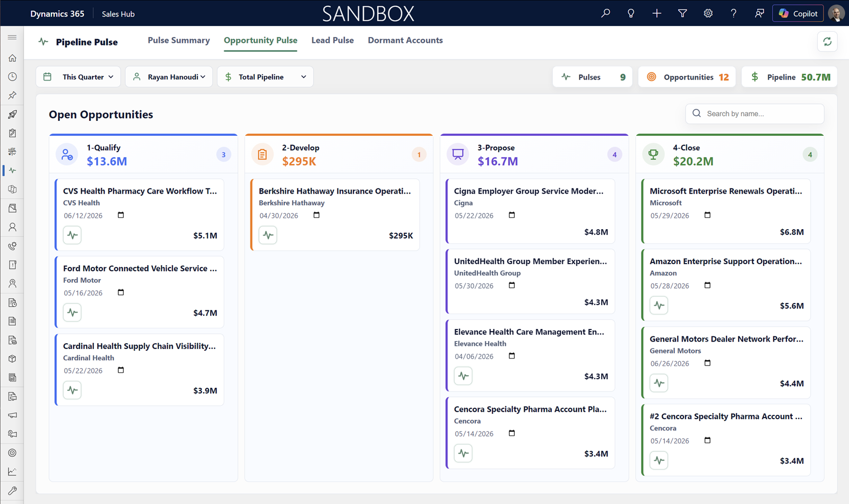Viewport: 849px width, 504px height.
Task: Open calendar icon for Microsoft close date
Action: [707, 215]
